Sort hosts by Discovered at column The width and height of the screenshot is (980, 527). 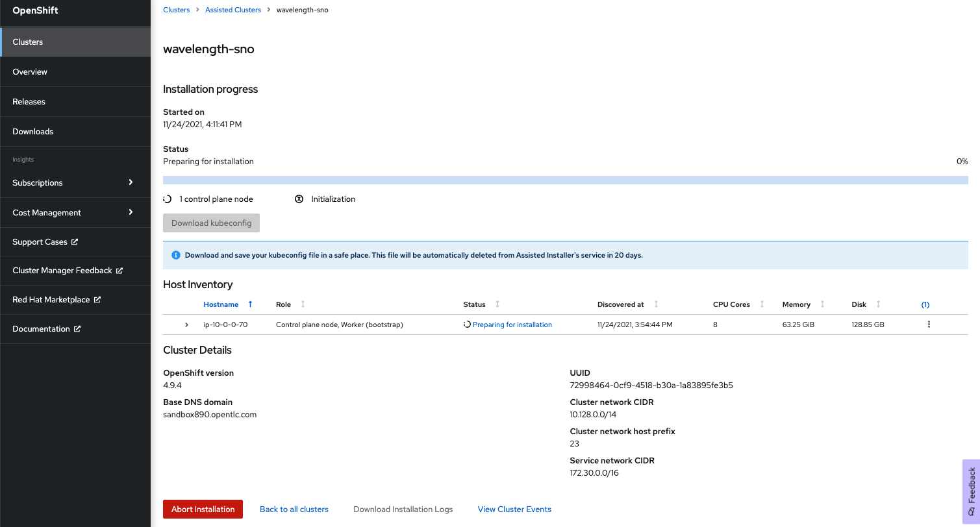656,304
